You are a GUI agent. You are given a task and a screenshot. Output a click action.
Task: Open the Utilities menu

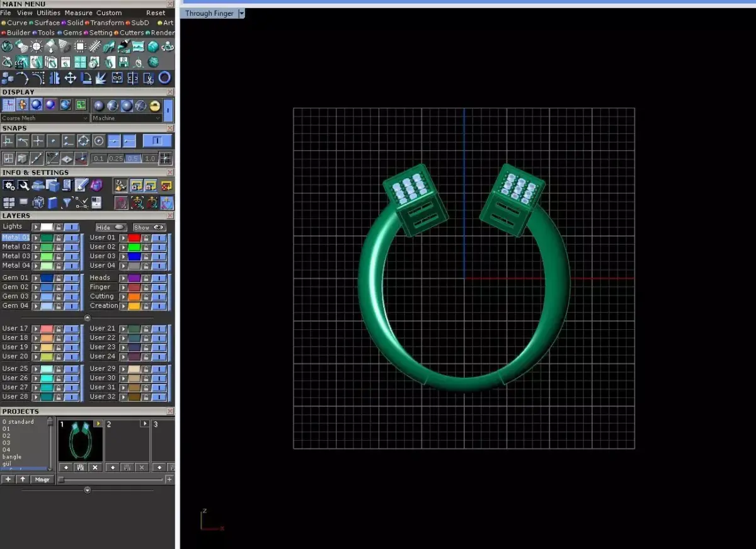point(49,13)
